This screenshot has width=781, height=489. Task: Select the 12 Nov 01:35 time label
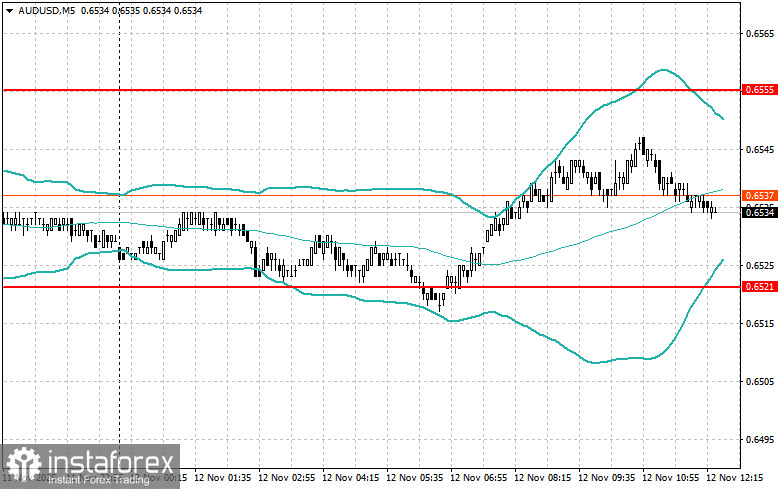223,478
